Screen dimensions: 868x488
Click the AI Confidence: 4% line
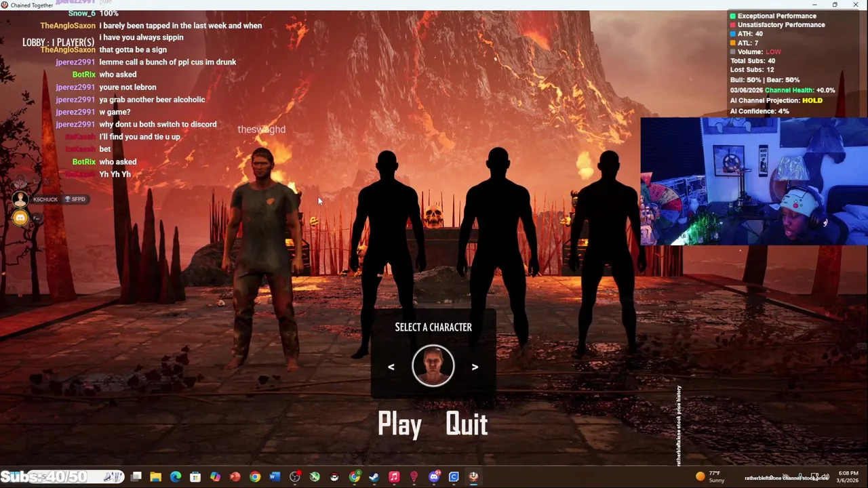(759, 111)
